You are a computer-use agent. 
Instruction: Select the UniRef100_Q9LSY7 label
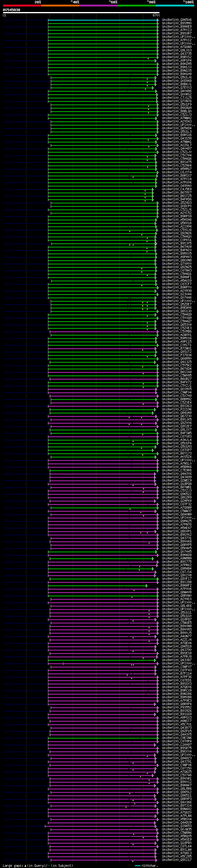click(x=177, y=430)
